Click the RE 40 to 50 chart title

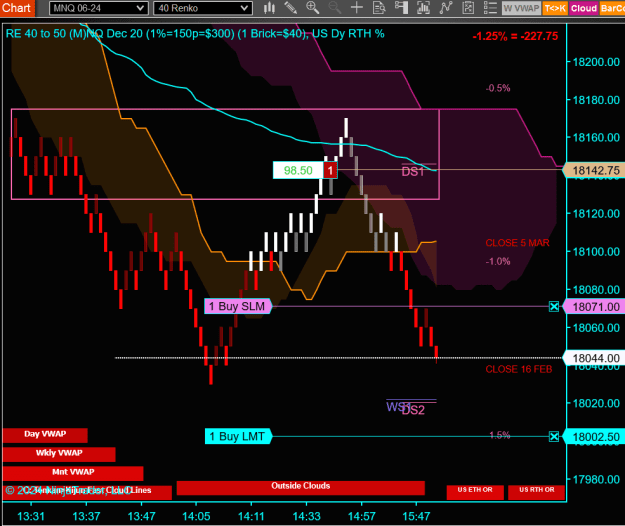(195, 34)
